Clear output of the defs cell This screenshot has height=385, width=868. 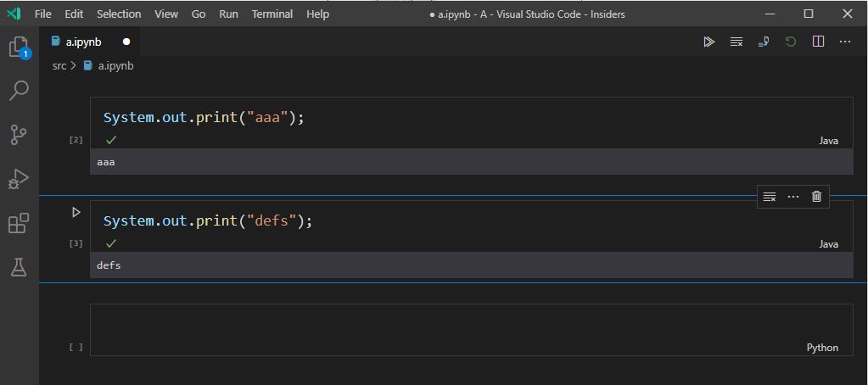coord(770,197)
